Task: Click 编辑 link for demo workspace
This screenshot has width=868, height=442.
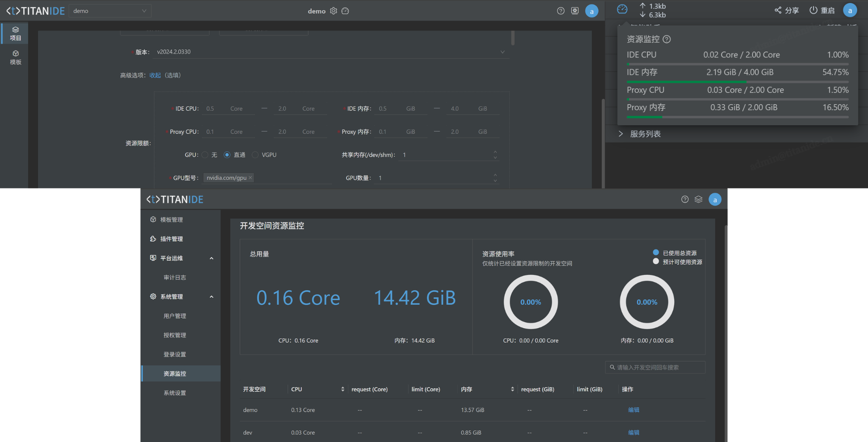Action: [x=634, y=410]
